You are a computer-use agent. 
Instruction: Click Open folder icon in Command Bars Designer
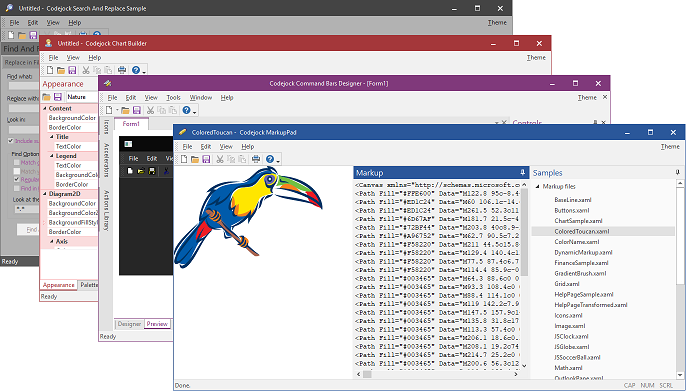[125, 110]
